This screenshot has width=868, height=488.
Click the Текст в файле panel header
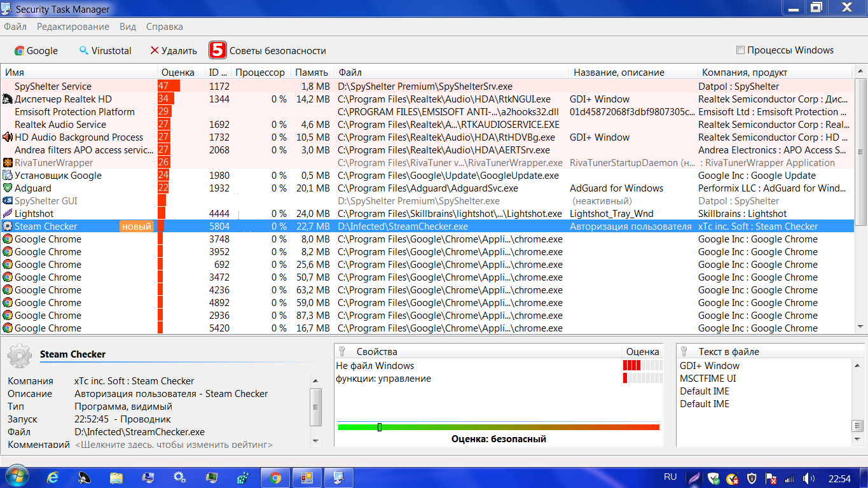(769, 351)
